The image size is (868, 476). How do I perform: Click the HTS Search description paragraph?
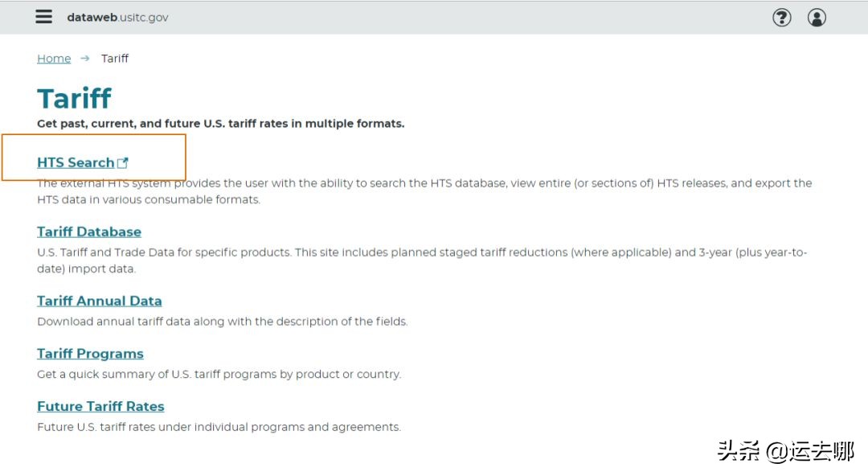[424, 191]
